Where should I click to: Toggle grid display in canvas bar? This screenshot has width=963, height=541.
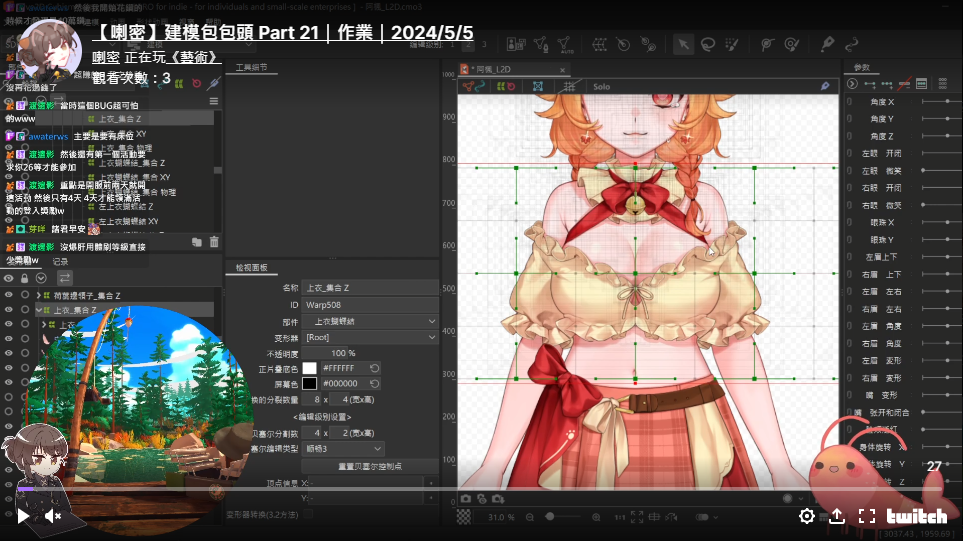click(x=569, y=87)
